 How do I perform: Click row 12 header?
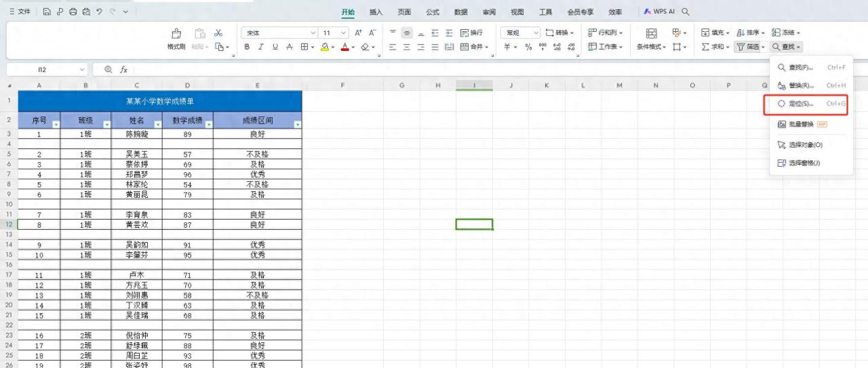[x=9, y=224]
